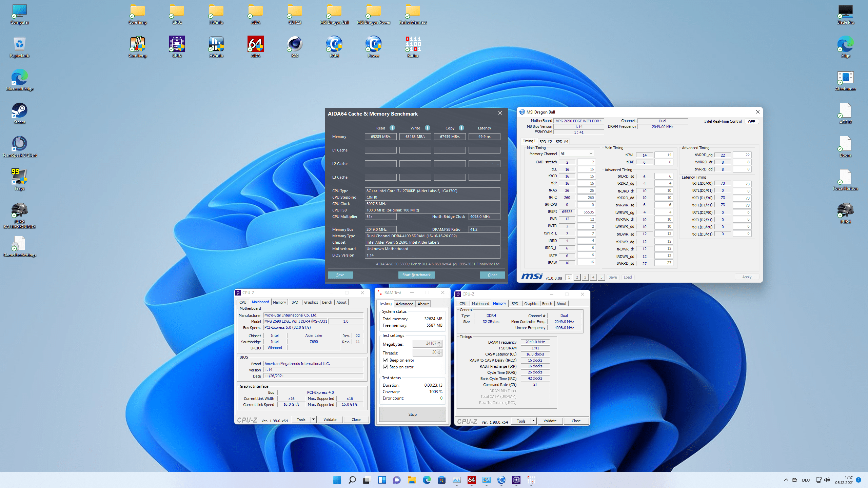Click the tRFC 260 input field

pos(586,198)
